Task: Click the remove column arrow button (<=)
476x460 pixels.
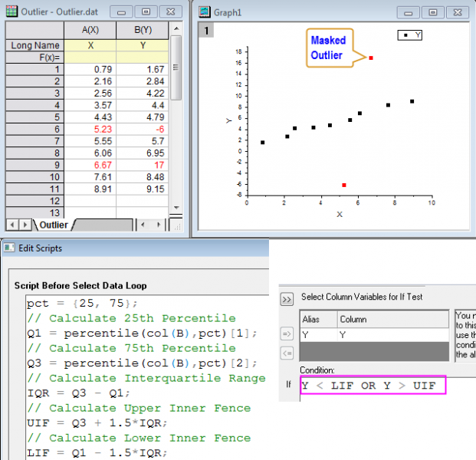Action: click(287, 353)
